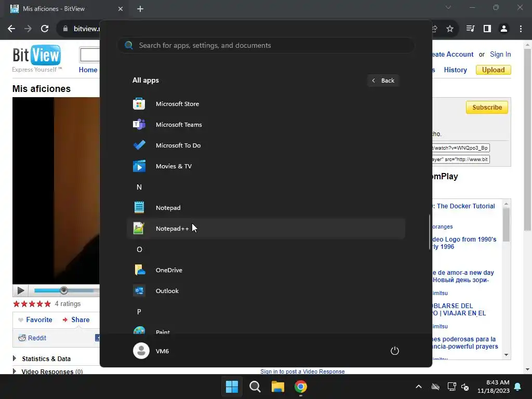
Task: Open Chrome media control icon
Action: pyautogui.click(x=470, y=29)
